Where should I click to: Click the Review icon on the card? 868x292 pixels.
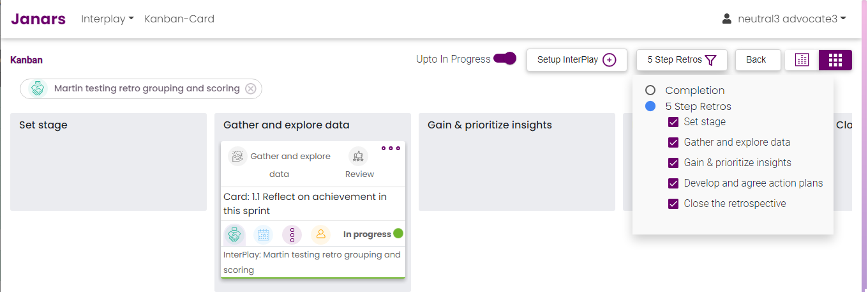tap(359, 157)
